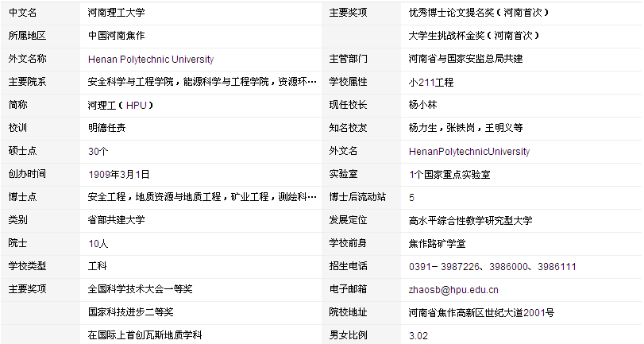This screenshot has width=644, height=344.
Task: Select the region value 中国河南焦作
Action: 116,36
